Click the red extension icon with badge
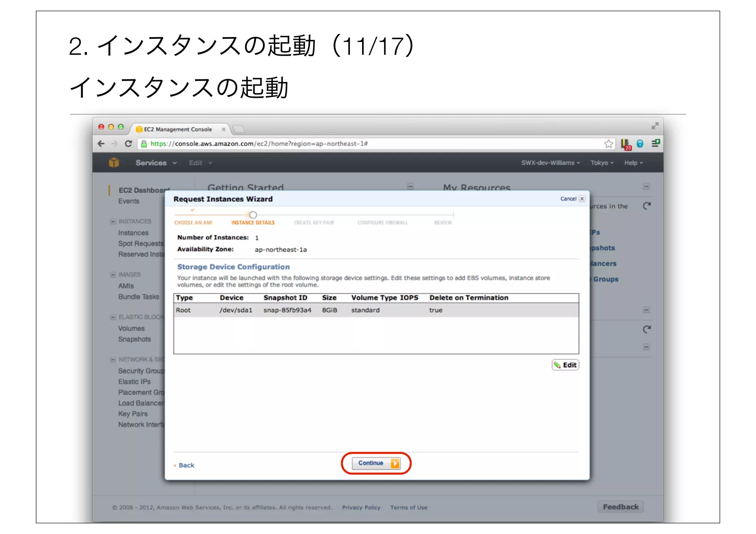Viewport: 756px width, 534px height. (626, 144)
